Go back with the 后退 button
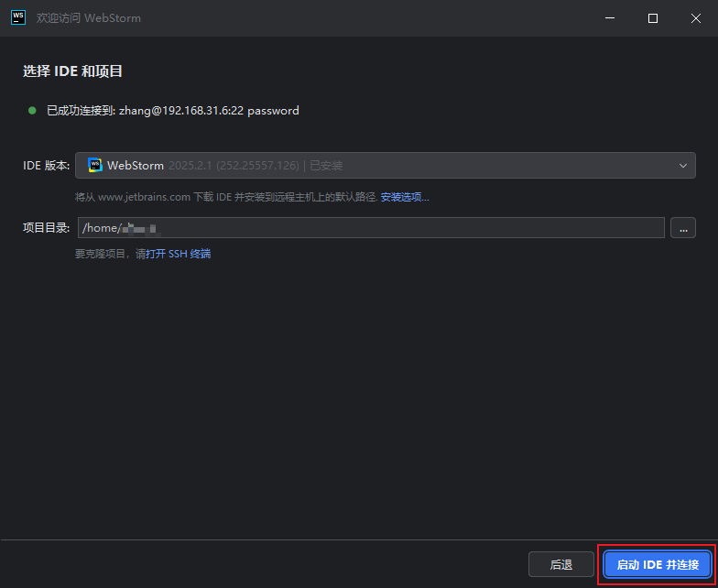 pyautogui.click(x=560, y=565)
